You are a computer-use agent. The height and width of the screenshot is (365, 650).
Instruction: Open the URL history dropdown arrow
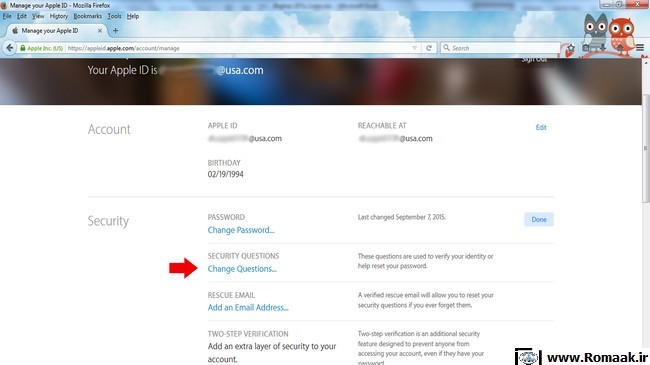(415, 48)
